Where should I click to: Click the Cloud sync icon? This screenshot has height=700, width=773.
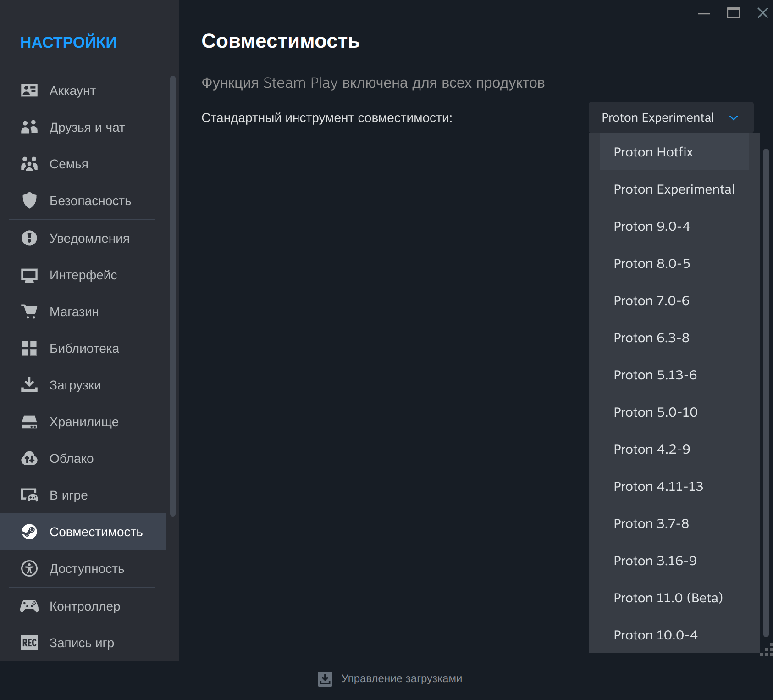[29, 458]
